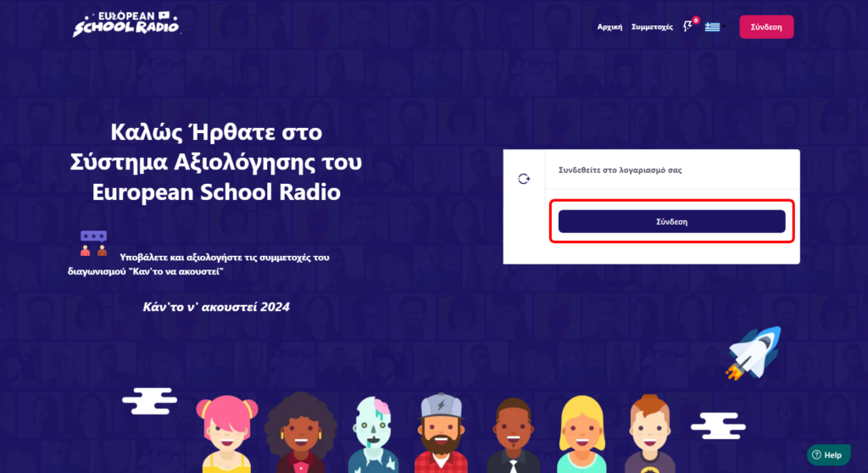
Task: Click the dark Σύνδεση button in login card
Action: tap(671, 221)
